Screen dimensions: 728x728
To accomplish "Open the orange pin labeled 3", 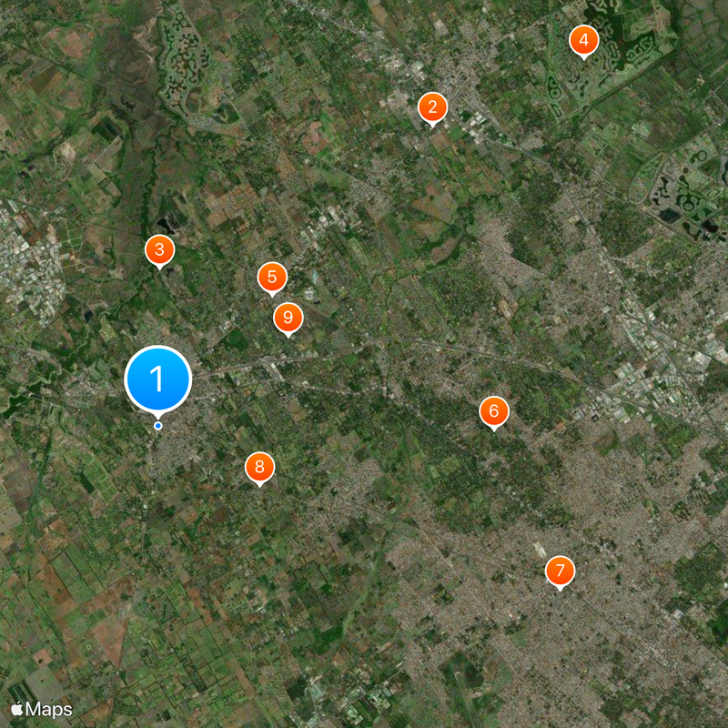I will [x=159, y=251].
